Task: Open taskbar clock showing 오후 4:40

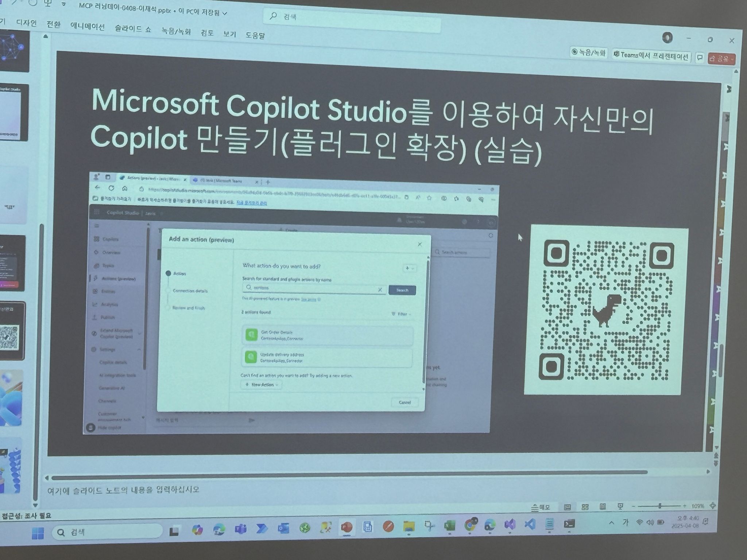Action: pos(685,522)
